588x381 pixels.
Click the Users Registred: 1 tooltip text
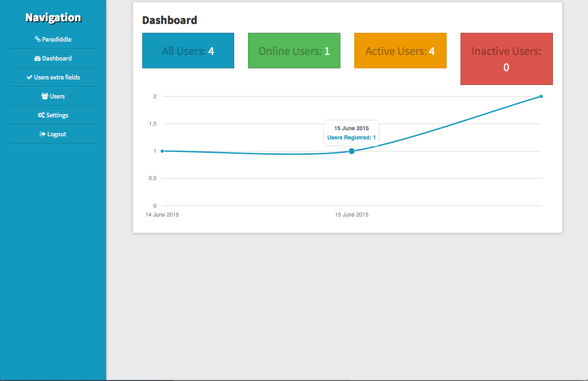[x=352, y=138]
